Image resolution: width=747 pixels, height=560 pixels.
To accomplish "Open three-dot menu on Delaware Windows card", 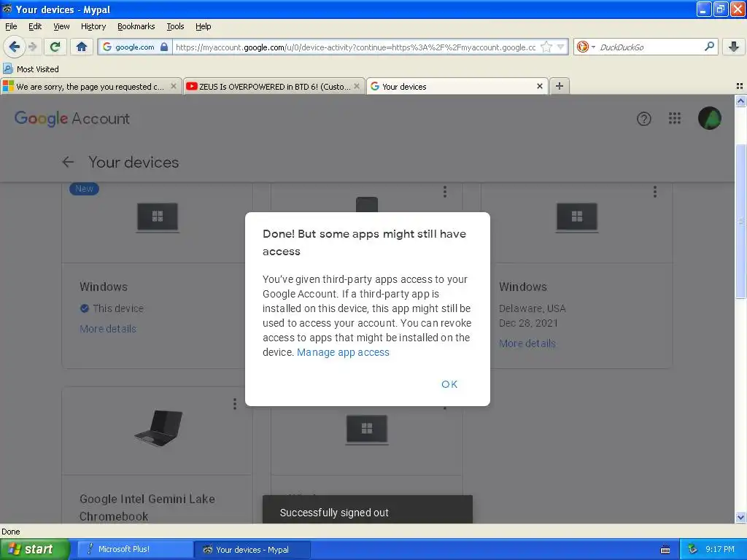I will [x=655, y=192].
